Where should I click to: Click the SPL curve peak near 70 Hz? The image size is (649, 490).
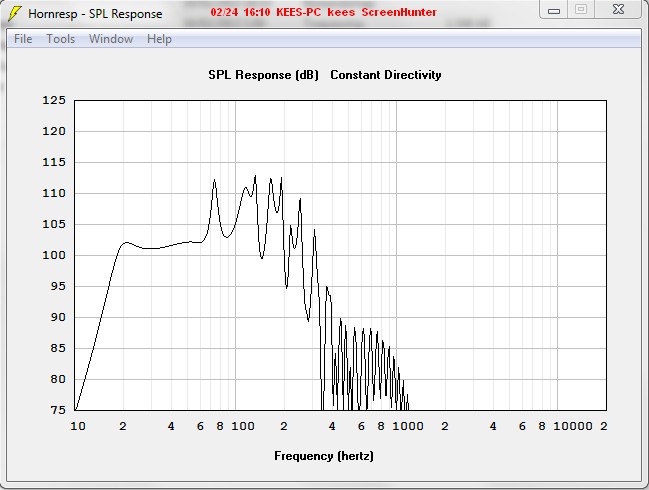pyautogui.click(x=214, y=180)
